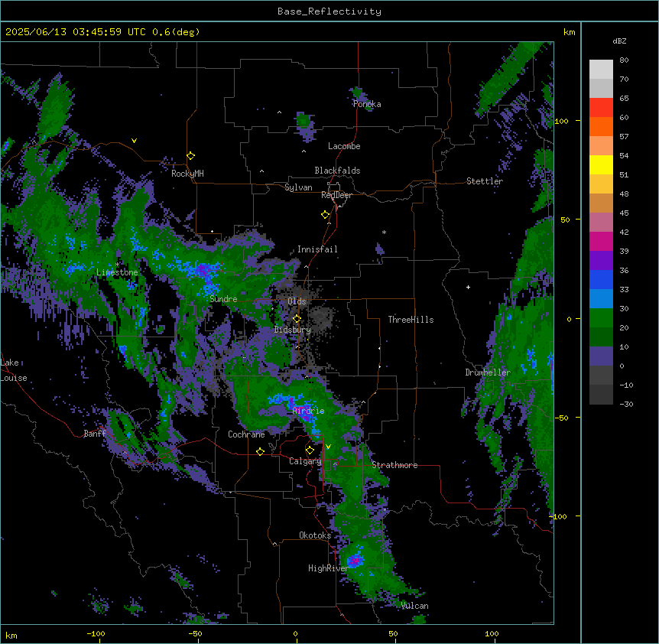The height and width of the screenshot is (644, 659).
Task: Select the ThreeHills label
Action: [x=411, y=320]
